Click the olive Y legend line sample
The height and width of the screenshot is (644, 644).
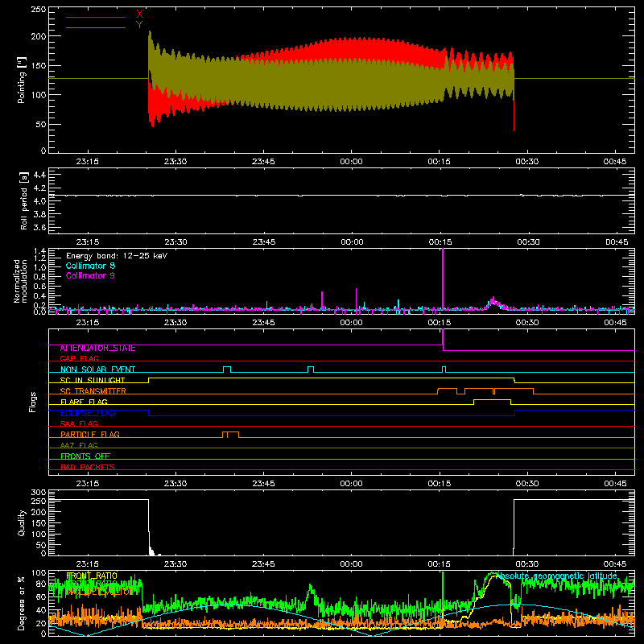tap(96, 27)
